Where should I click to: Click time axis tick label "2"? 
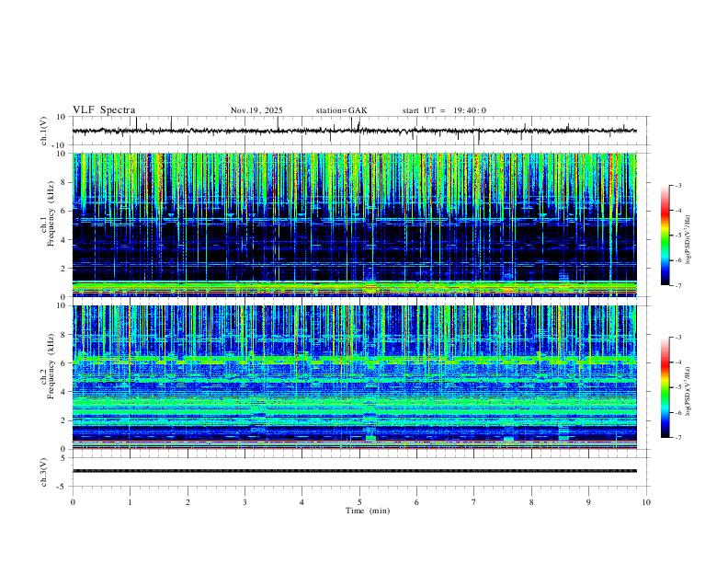point(188,502)
